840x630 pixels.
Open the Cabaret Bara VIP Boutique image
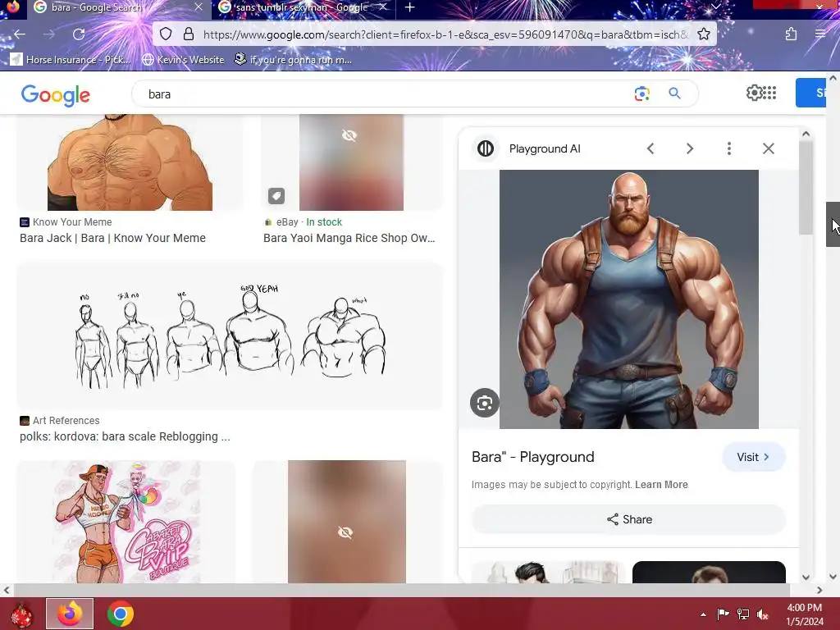click(126, 522)
